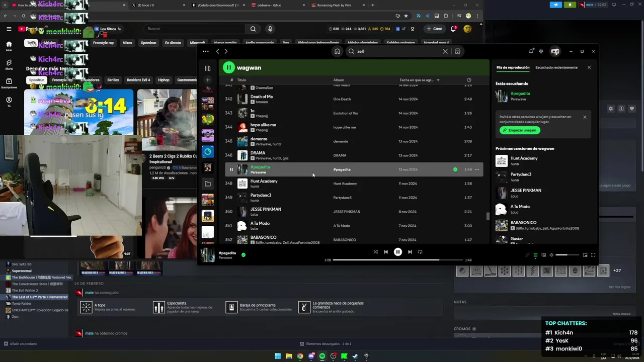Toggle liked checkmark on #pegadita playlist row
The image size is (644, 362).
point(455,169)
